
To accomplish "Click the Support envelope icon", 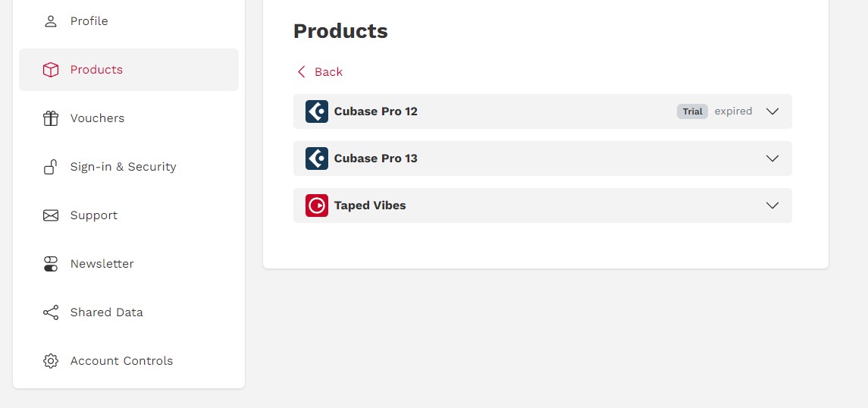I will 51,215.
